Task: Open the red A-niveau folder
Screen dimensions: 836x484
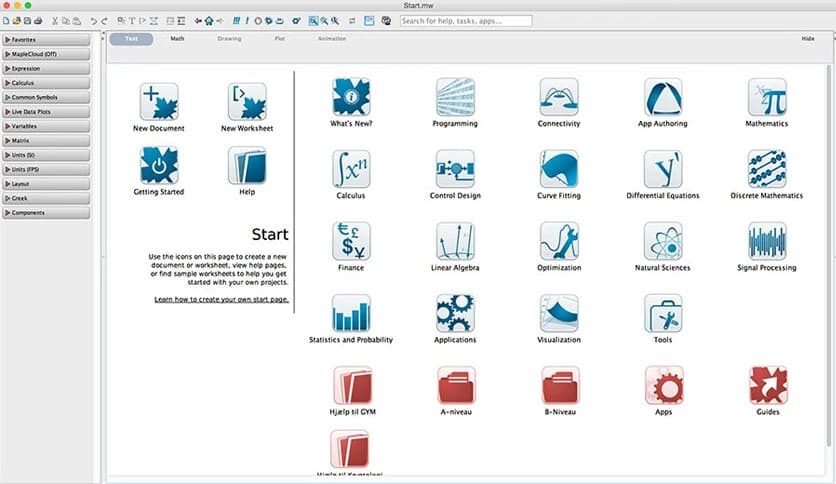Action: click(455, 385)
